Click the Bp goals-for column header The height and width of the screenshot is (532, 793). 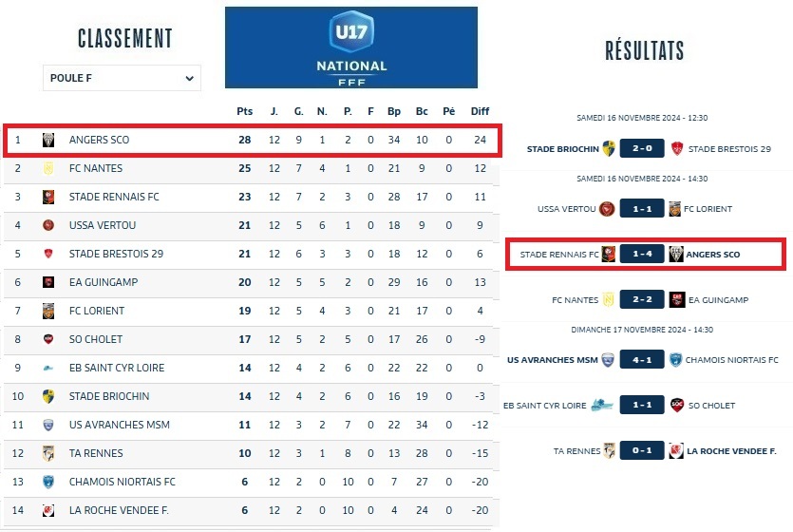pyautogui.click(x=394, y=112)
